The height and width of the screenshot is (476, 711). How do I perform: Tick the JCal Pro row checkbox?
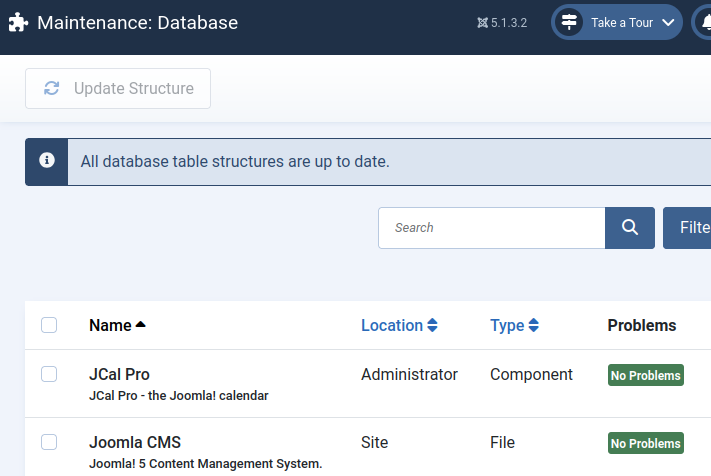(x=49, y=374)
